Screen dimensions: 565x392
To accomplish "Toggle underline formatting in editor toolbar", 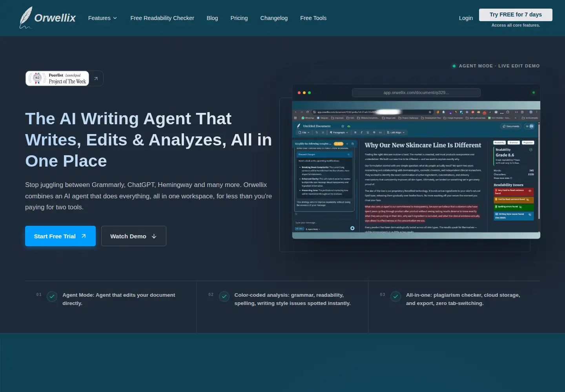I will click(x=368, y=132).
